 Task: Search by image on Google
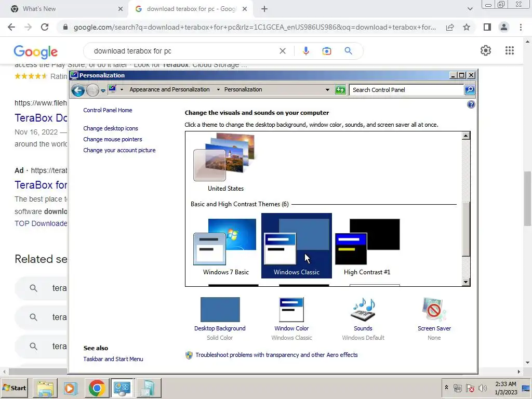point(326,51)
